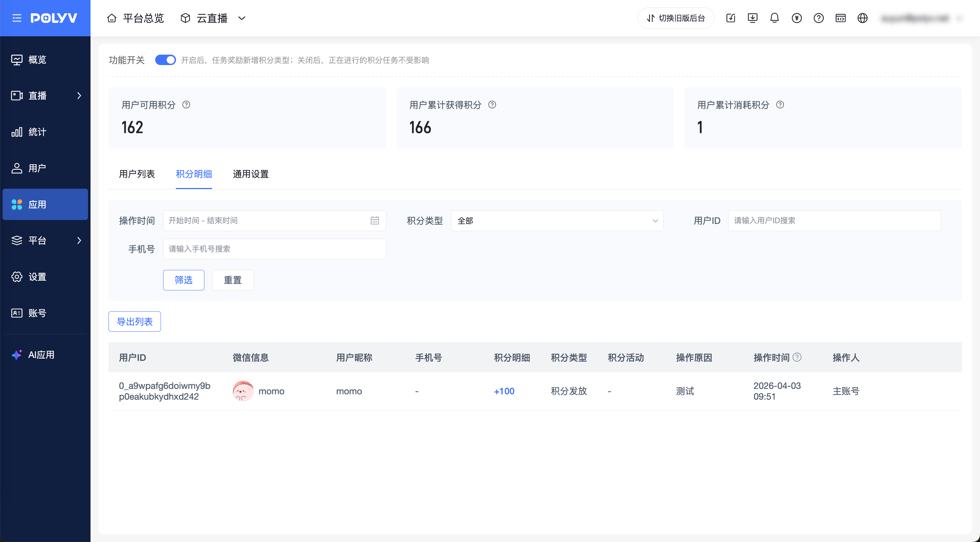Open AI应用 in sidebar

click(45, 355)
